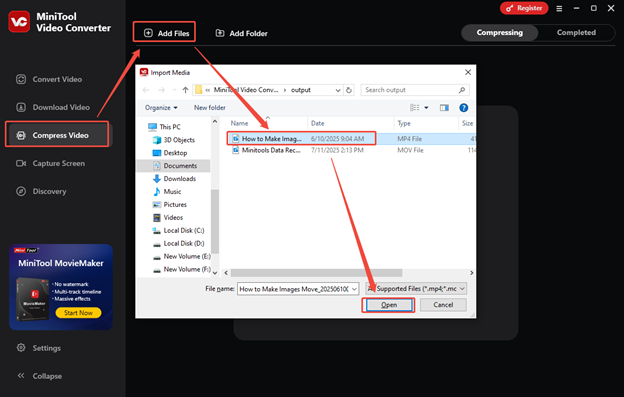Expand the File name dropdown arrow
Viewport: 624px width, 397px height.
354,289
